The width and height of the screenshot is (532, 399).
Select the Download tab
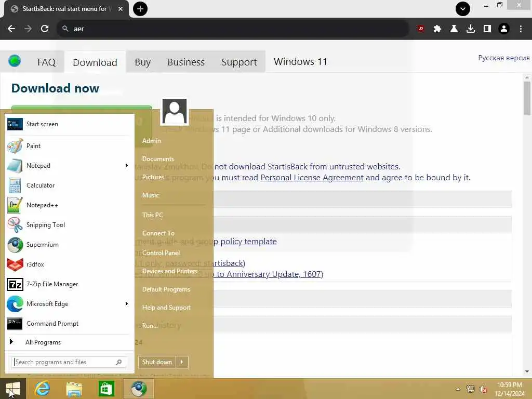(x=95, y=62)
